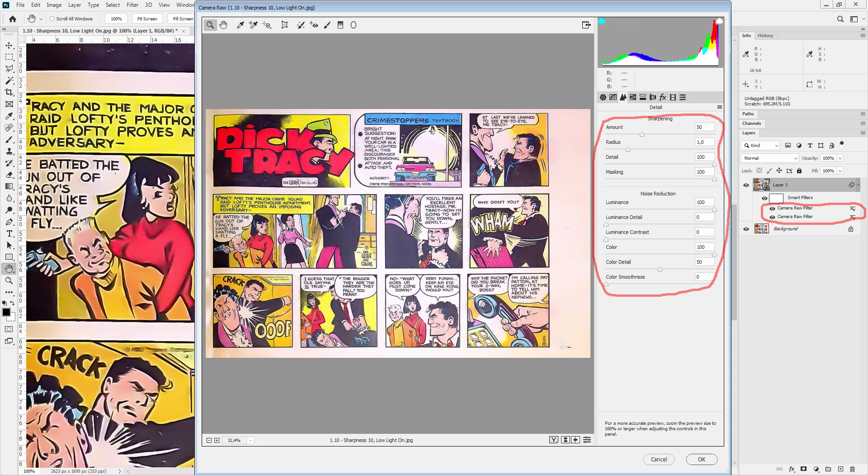Open the Presets panel icon
The width and height of the screenshot is (868, 475).
tap(683, 97)
